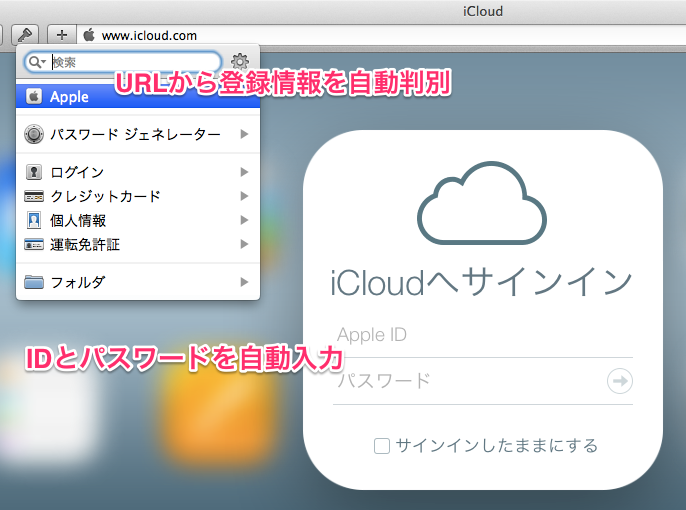The width and height of the screenshot is (686, 510).
Task: Open the クレジットカード category
Action: pyautogui.click(x=138, y=196)
